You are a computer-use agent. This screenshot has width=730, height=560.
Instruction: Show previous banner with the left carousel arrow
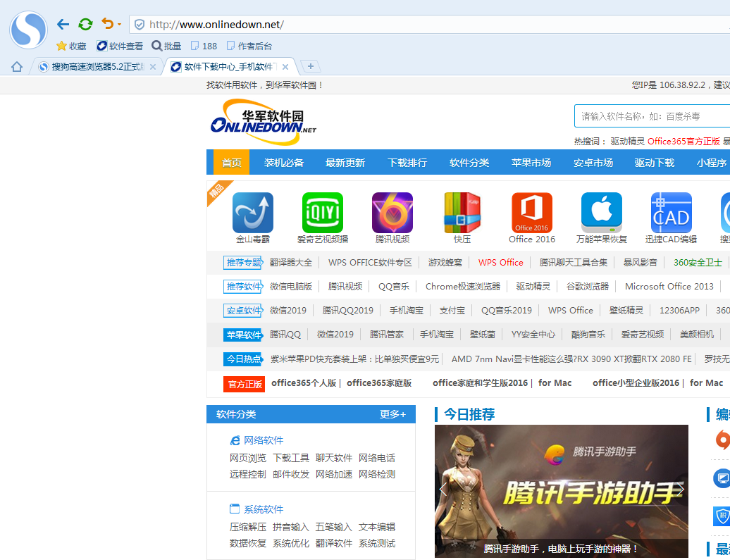point(443,489)
